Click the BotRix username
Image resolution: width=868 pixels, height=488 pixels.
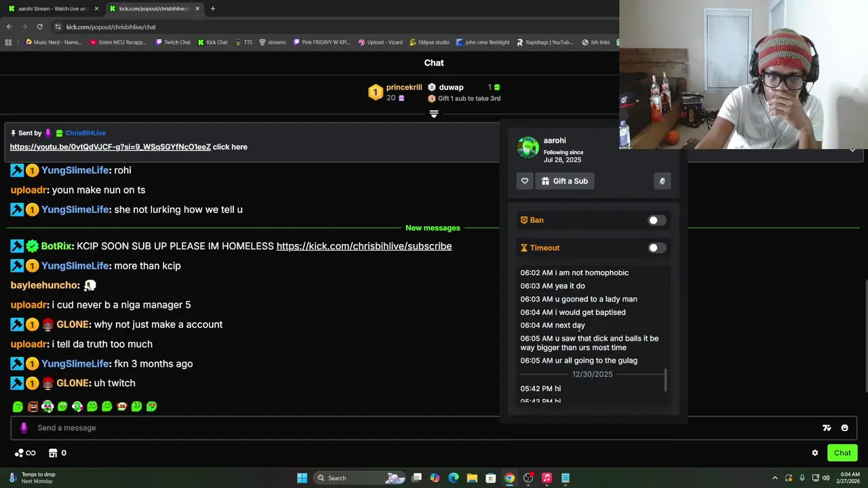click(x=56, y=246)
